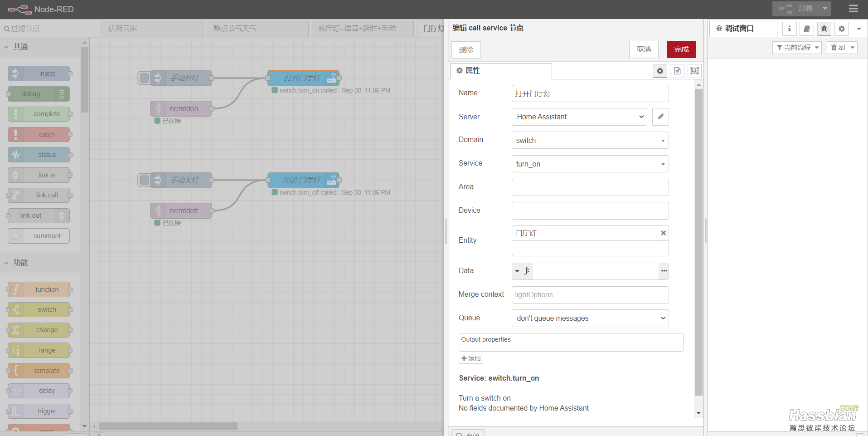Open the deploy options dropdown arrow
Image resolution: width=868 pixels, height=436 pixels.
825,9
